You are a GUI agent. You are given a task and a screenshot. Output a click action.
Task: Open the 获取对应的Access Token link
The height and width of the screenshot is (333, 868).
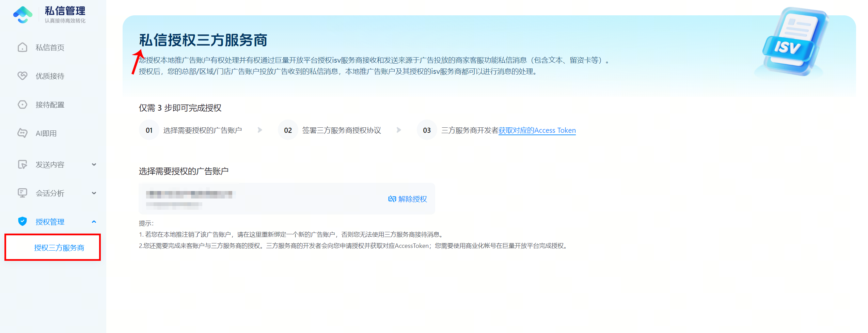tap(537, 130)
